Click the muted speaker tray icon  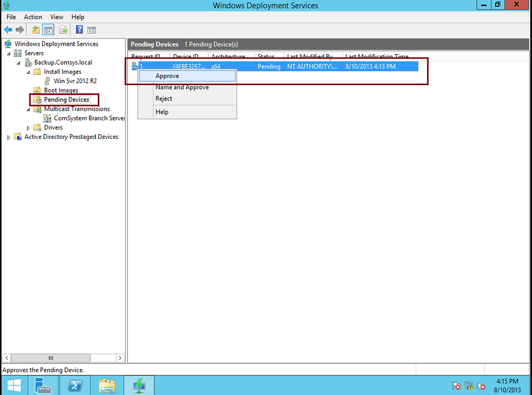tap(481, 386)
